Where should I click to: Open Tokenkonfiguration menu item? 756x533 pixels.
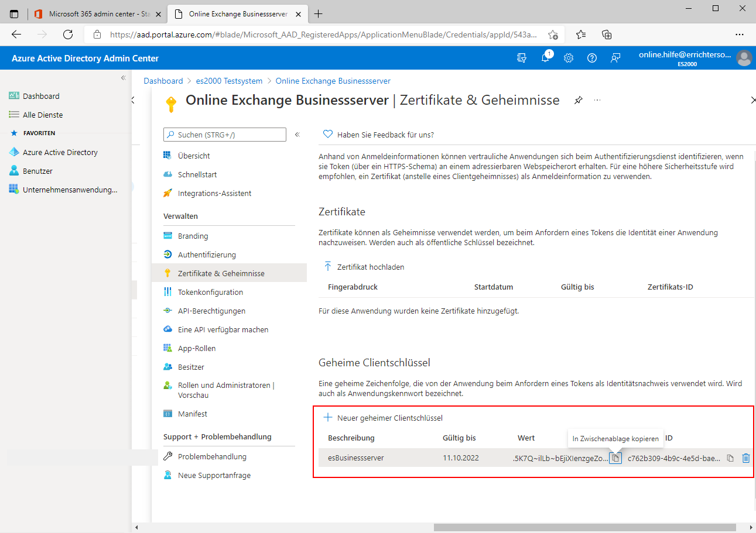pos(210,292)
